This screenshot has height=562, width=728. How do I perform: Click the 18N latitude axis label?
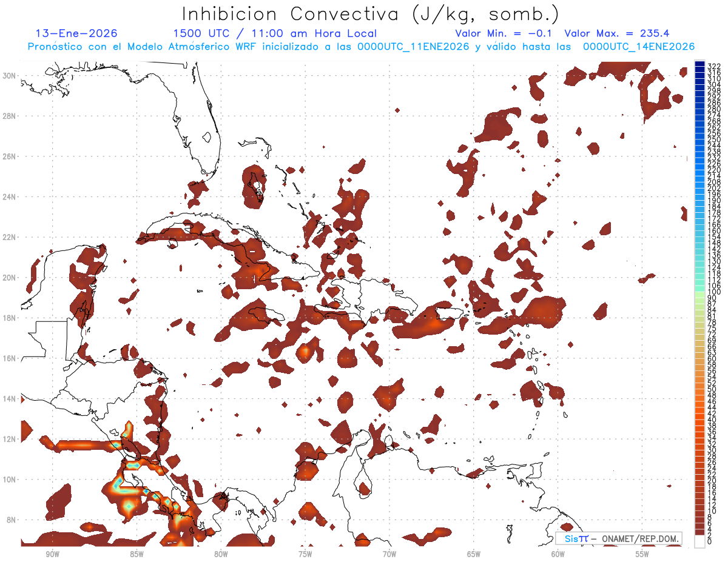pyautogui.click(x=9, y=318)
